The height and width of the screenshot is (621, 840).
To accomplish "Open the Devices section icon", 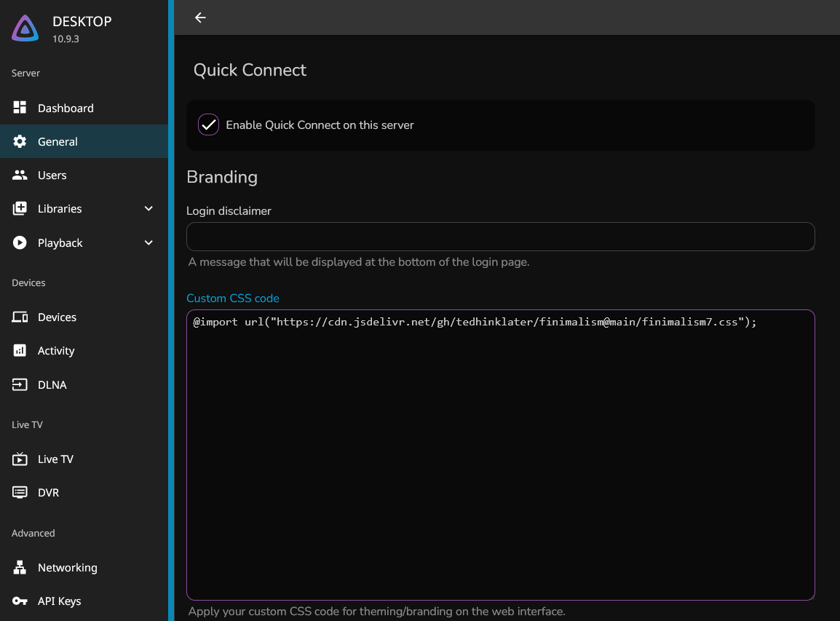I will point(20,317).
